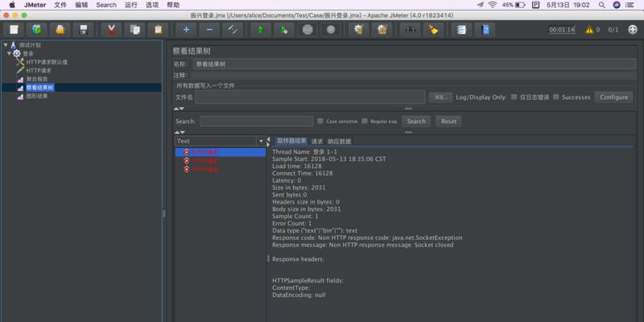Click the Search text input field

click(256, 122)
